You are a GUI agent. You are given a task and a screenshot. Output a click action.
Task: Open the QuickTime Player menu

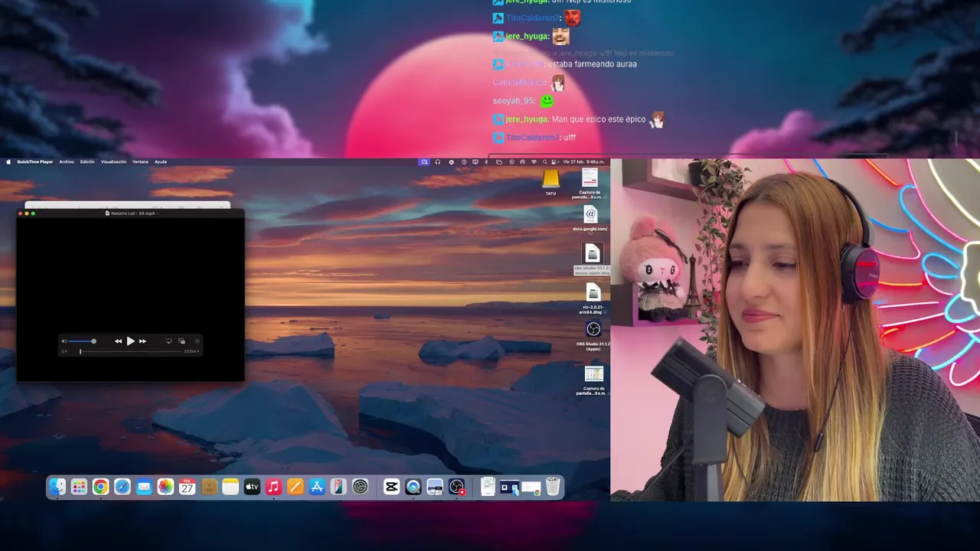click(35, 161)
